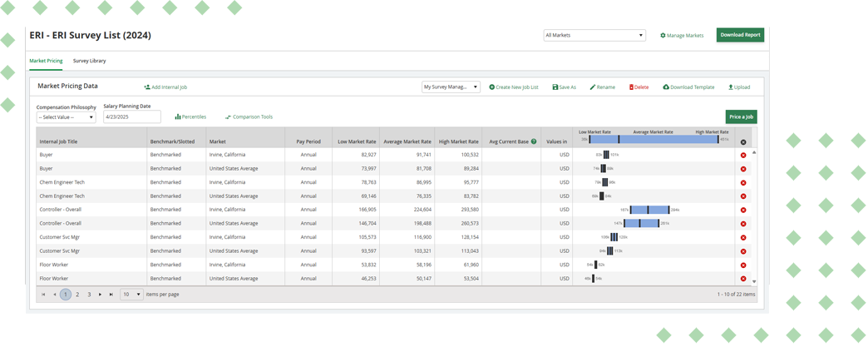
Task: Remove the Buyer Irvine, California row
Action: 743,156
